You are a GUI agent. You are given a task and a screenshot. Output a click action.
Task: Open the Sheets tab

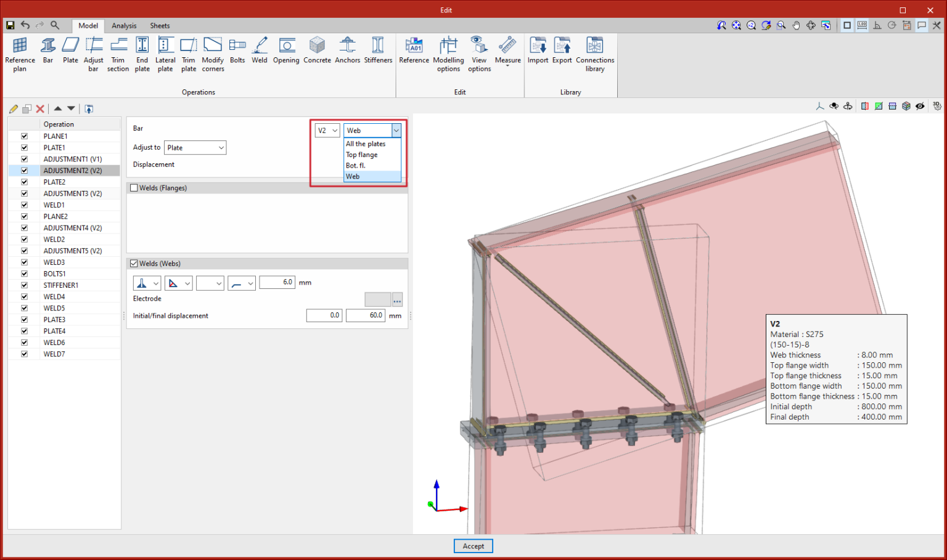[160, 26]
